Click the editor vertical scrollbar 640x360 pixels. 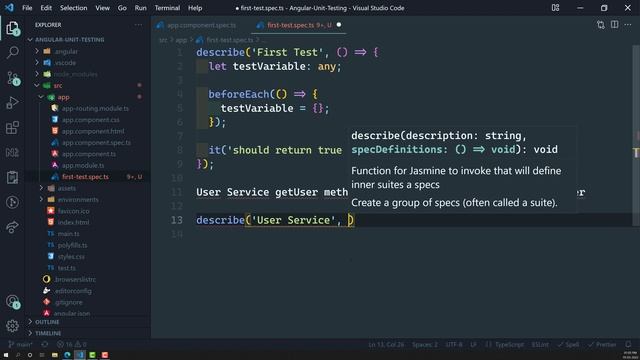coord(636,135)
